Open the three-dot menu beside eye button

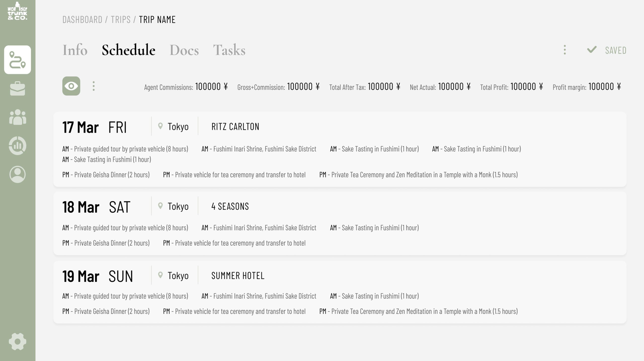(x=94, y=86)
